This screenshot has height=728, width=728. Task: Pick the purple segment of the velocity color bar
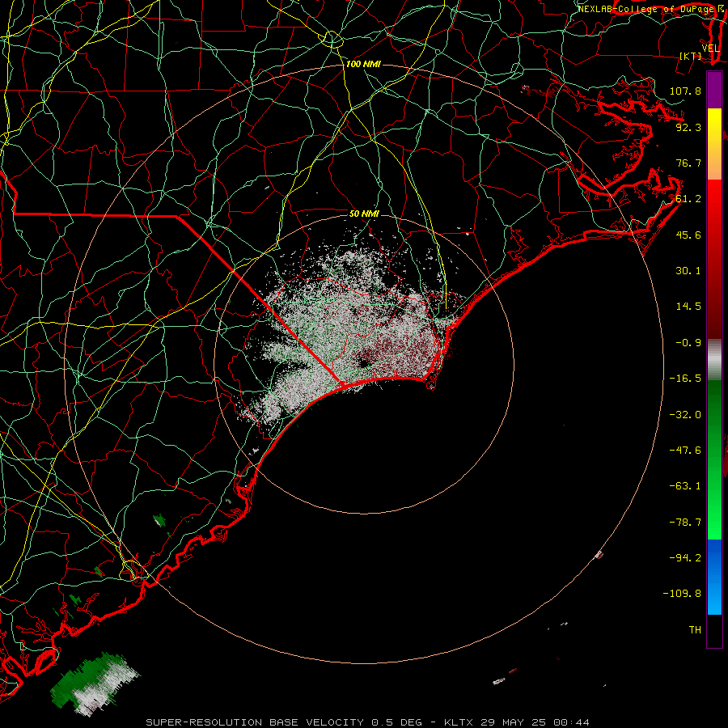coord(714,90)
